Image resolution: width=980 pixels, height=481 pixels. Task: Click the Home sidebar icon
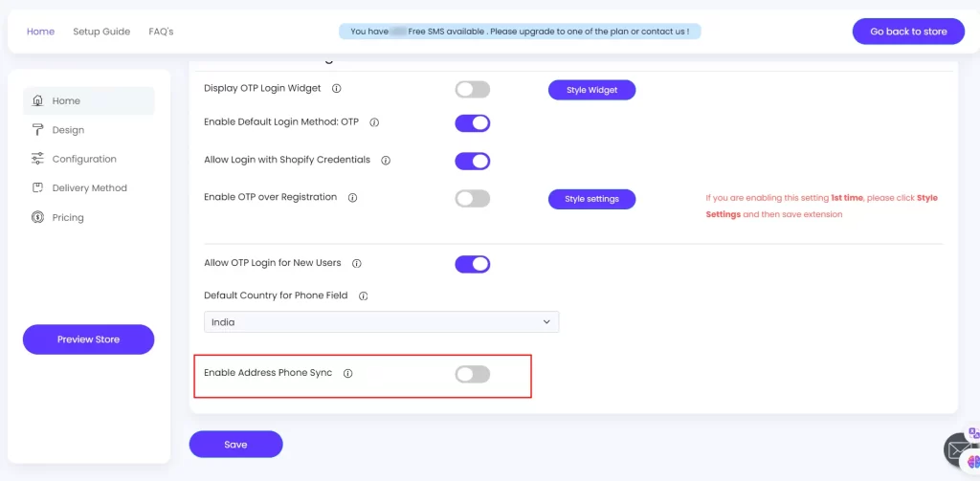pyautogui.click(x=37, y=100)
